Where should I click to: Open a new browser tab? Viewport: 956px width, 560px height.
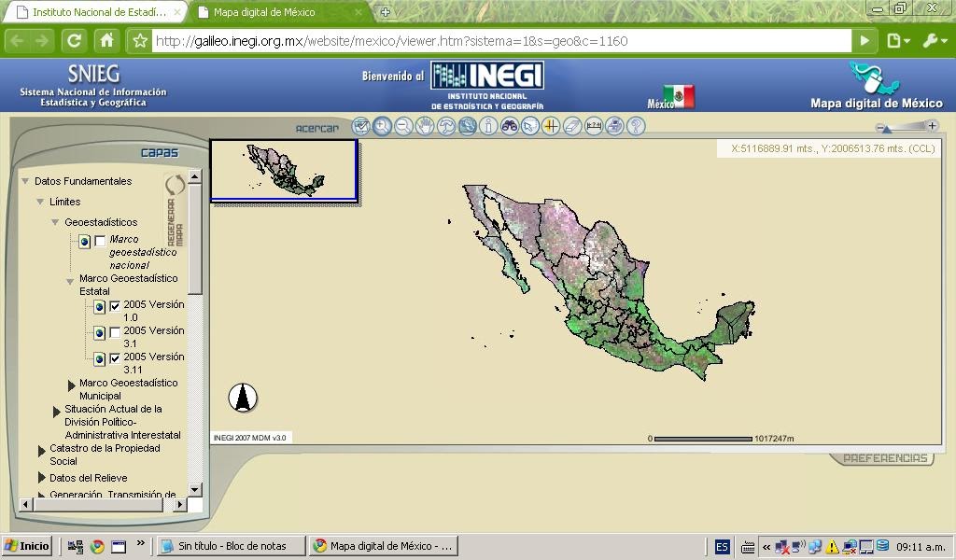386,11
